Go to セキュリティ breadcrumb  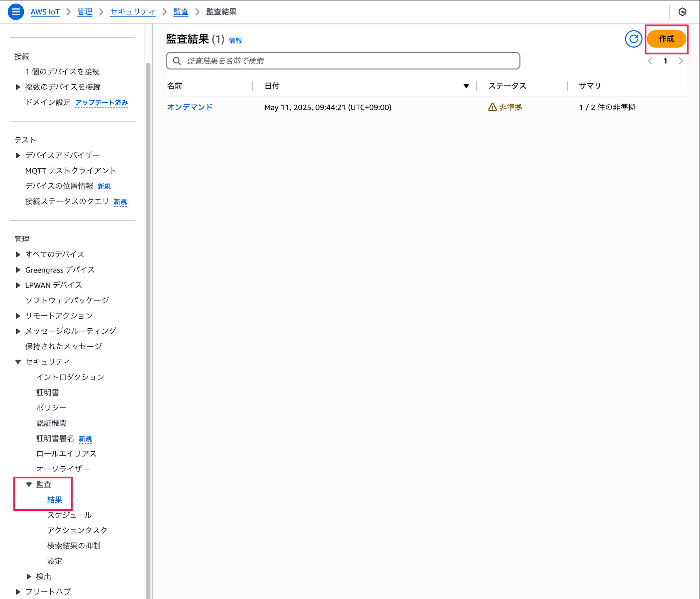133,12
